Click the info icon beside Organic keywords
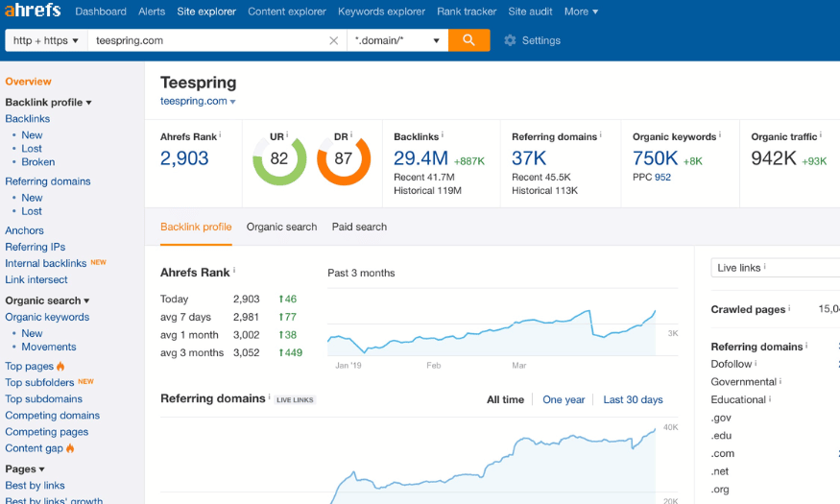The width and height of the screenshot is (840, 504). pyautogui.click(x=720, y=134)
